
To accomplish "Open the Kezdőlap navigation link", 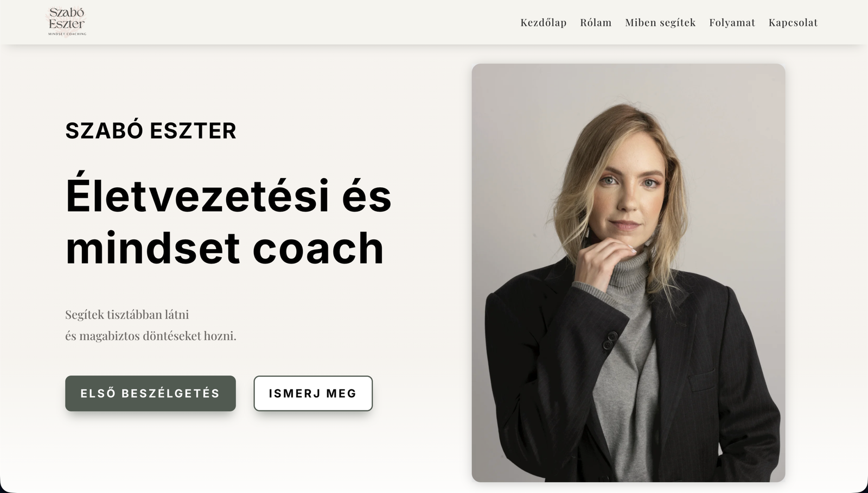I will [543, 22].
